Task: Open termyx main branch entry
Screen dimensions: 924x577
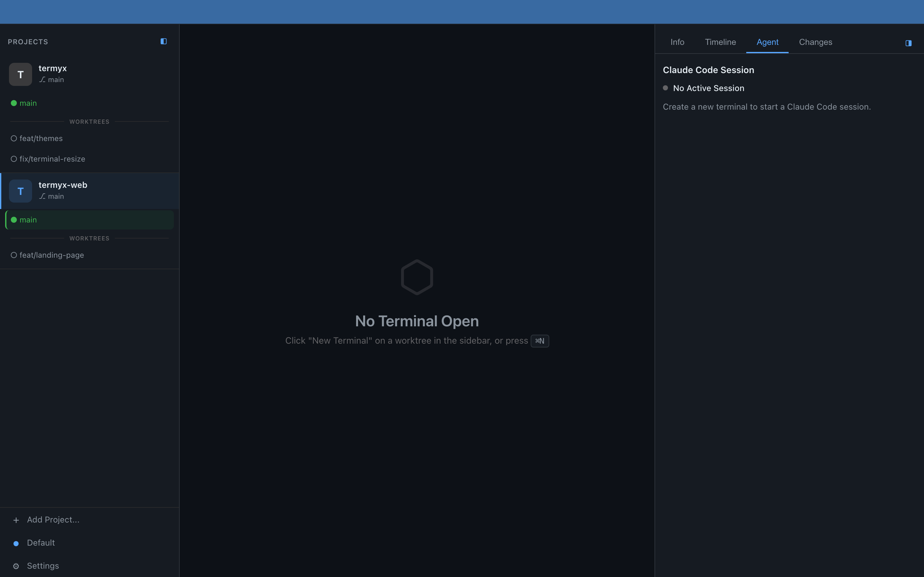Action: click(x=28, y=104)
